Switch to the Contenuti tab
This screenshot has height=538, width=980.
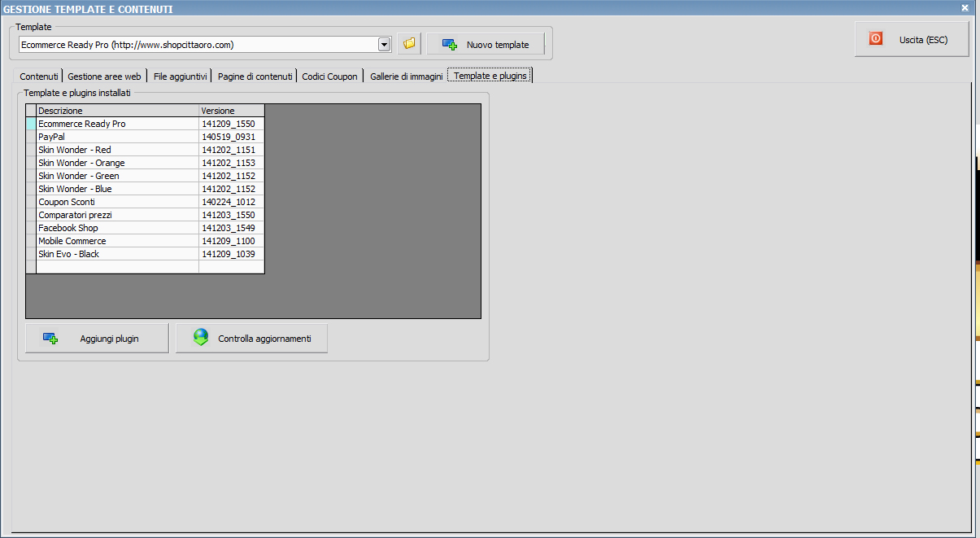[x=39, y=77]
